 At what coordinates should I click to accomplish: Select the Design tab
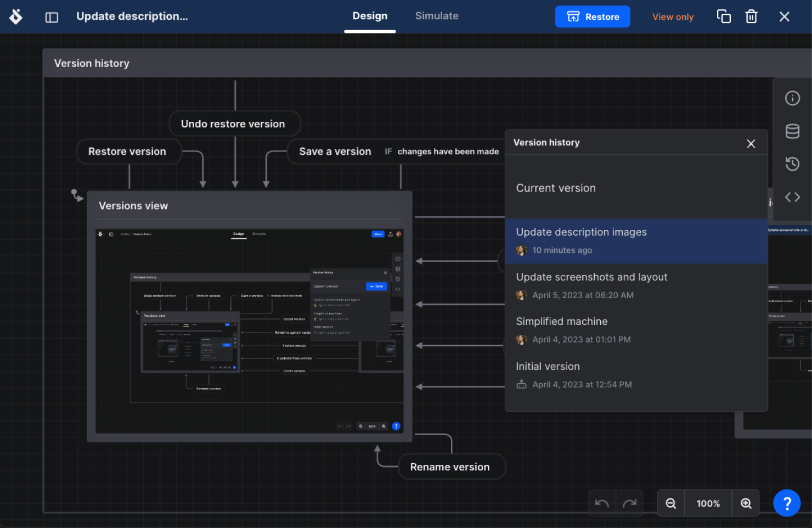click(370, 16)
